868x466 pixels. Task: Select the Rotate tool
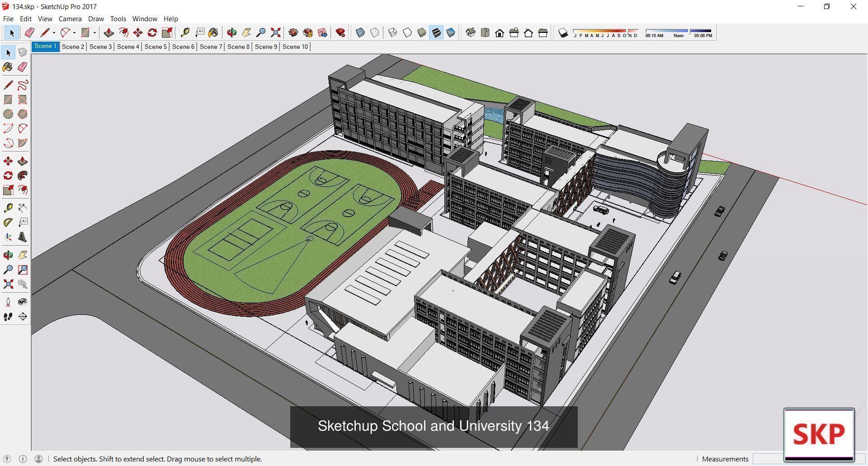[153, 33]
